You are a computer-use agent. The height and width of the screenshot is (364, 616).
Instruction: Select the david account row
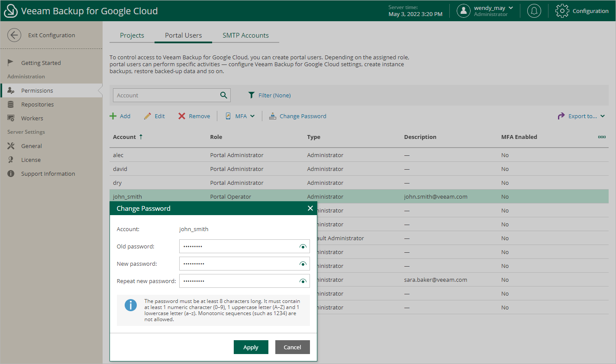point(359,169)
